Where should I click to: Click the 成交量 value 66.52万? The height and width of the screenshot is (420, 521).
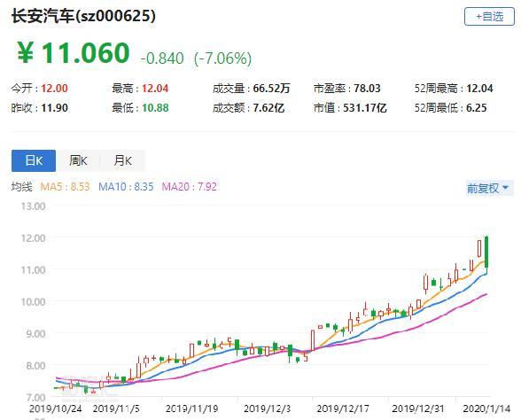[271, 89]
